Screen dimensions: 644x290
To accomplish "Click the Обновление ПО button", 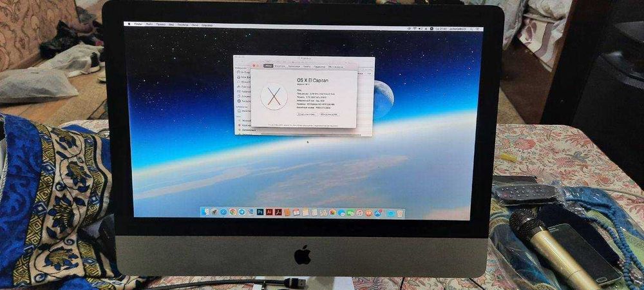I will pyautogui.click(x=329, y=114).
